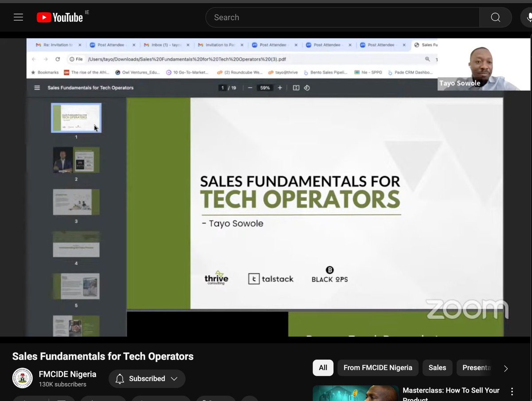Image resolution: width=532 pixels, height=401 pixels.
Task: Select PDF page 4 thumbnail
Action: tap(76, 244)
